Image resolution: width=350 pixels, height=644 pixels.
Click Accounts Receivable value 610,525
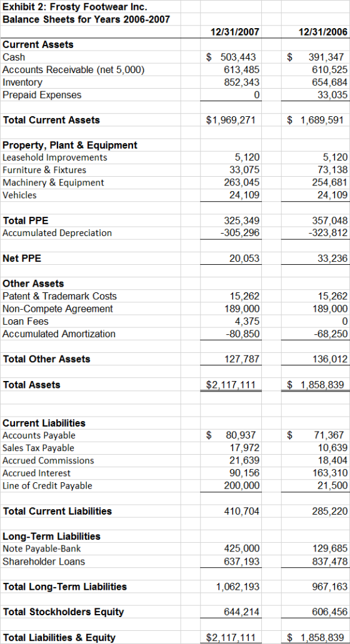click(330, 70)
